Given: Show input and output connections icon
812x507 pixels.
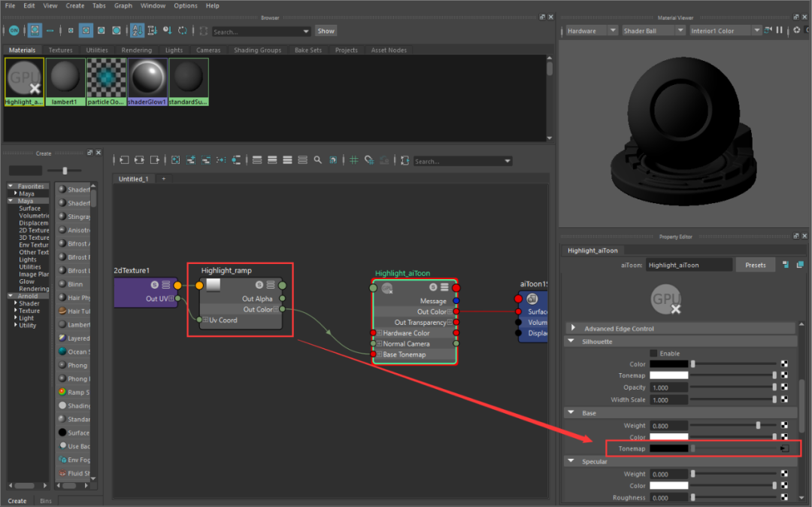Looking at the screenshot, I should [x=139, y=160].
